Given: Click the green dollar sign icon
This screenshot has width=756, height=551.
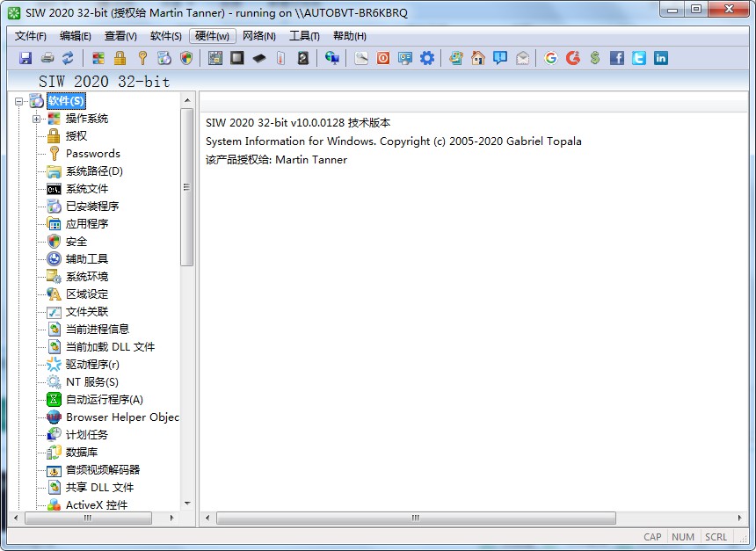Looking at the screenshot, I should pyautogui.click(x=595, y=58).
